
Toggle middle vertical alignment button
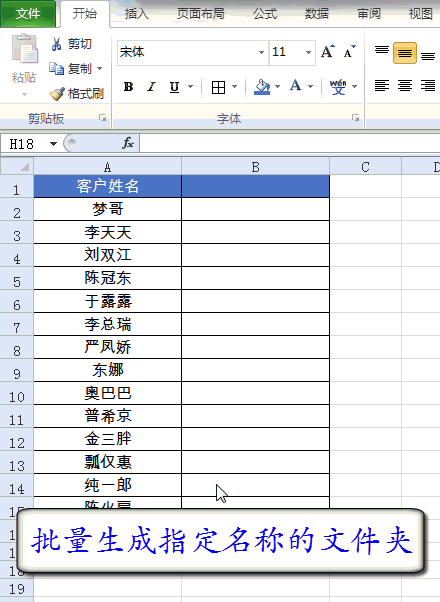[405, 53]
